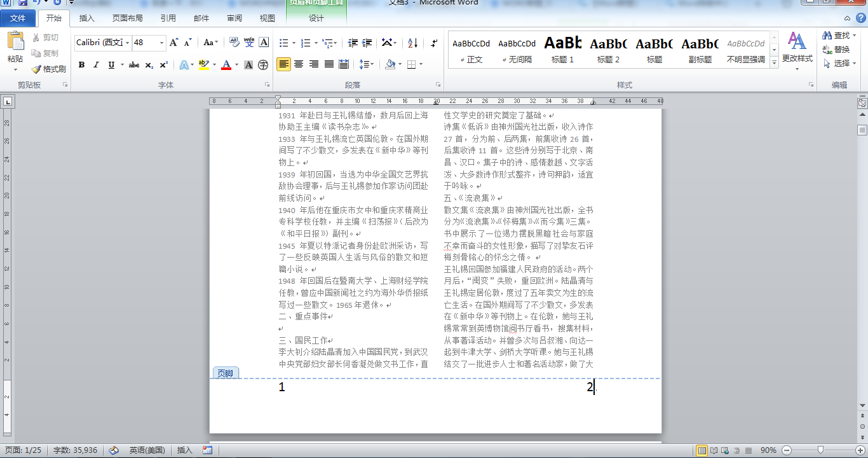Apply subscript to selected text
868x458 pixels.
[149, 63]
